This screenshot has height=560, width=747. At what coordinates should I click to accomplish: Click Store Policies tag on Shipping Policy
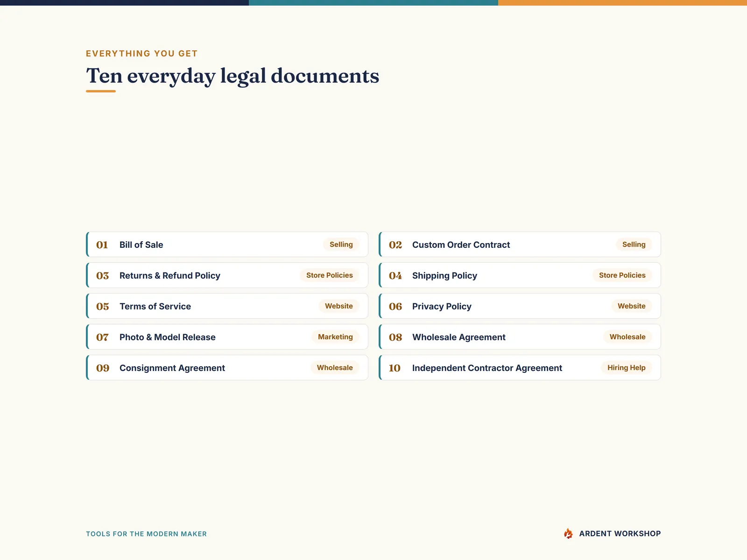(x=622, y=275)
